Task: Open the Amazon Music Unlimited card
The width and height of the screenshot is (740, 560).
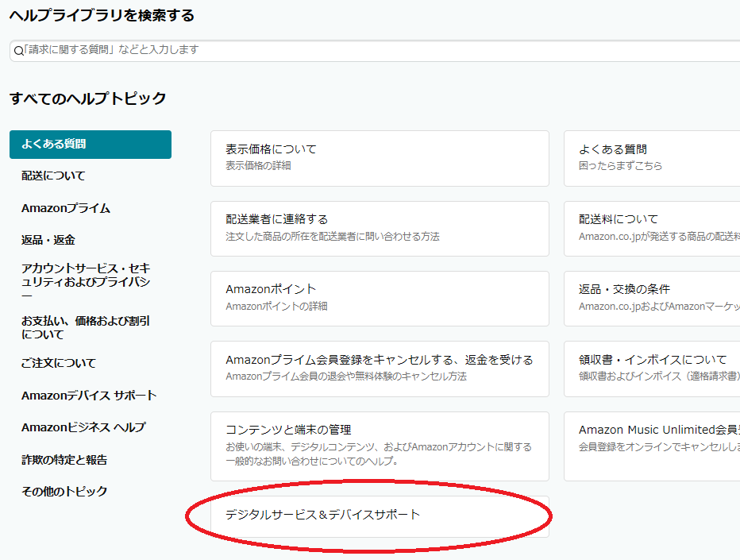Action: pyautogui.click(x=652, y=446)
